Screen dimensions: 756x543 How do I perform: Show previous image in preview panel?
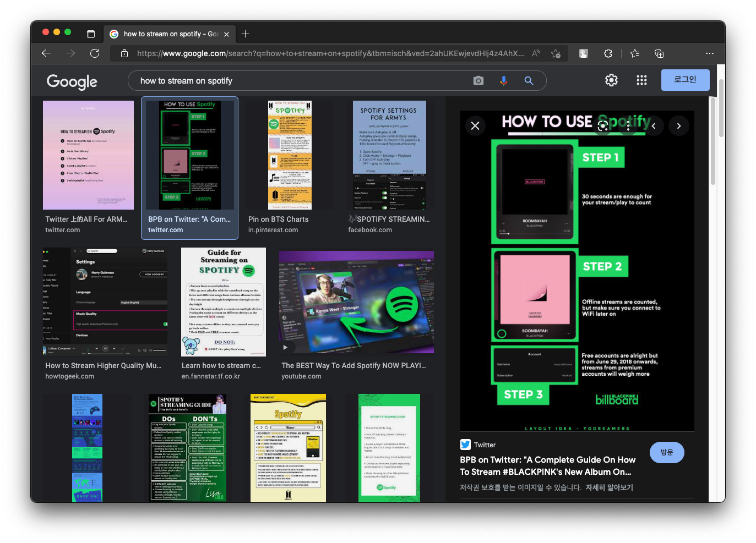(654, 125)
